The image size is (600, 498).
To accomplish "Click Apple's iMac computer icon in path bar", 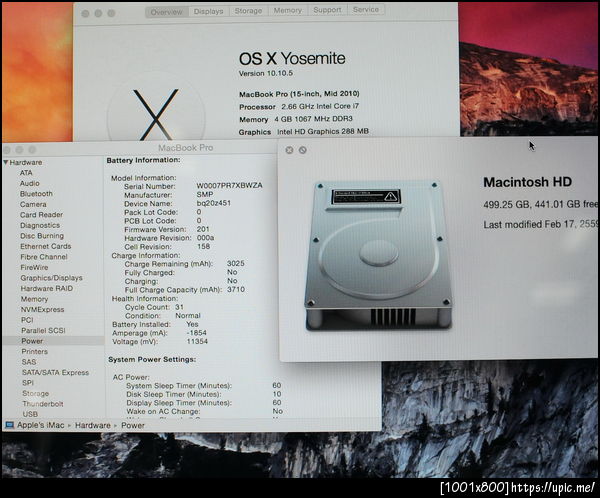I will point(10,425).
